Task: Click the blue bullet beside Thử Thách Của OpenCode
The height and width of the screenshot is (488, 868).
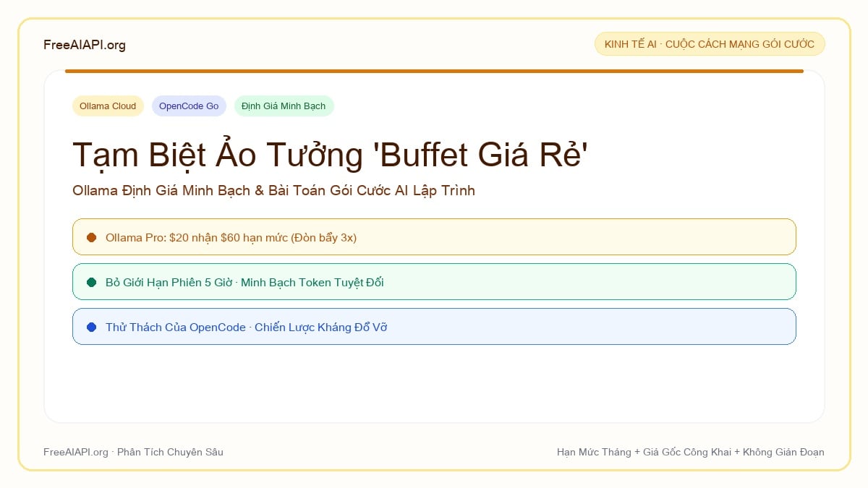Action: click(x=91, y=327)
